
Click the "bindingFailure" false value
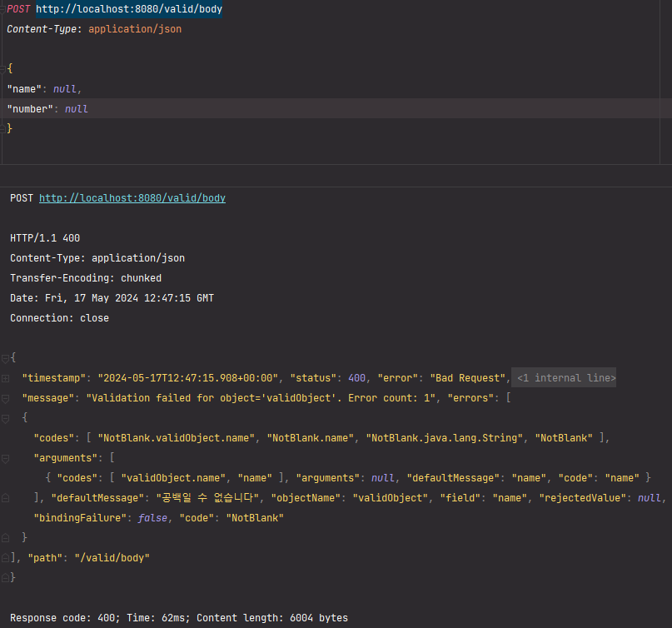(152, 518)
